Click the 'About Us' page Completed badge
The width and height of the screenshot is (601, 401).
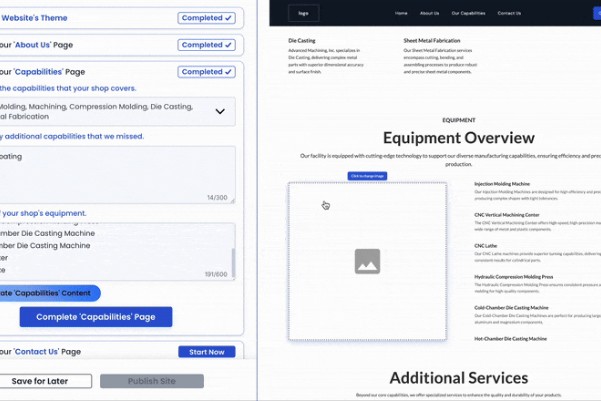(x=207, y=45)
